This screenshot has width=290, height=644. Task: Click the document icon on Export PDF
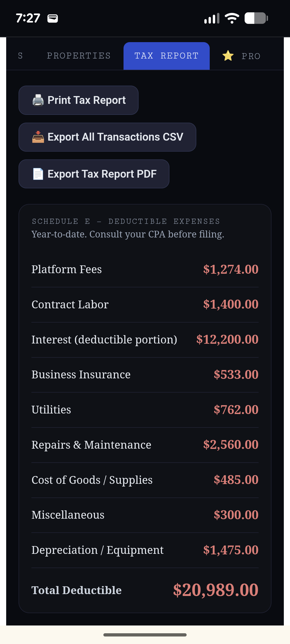coord(38,174)
